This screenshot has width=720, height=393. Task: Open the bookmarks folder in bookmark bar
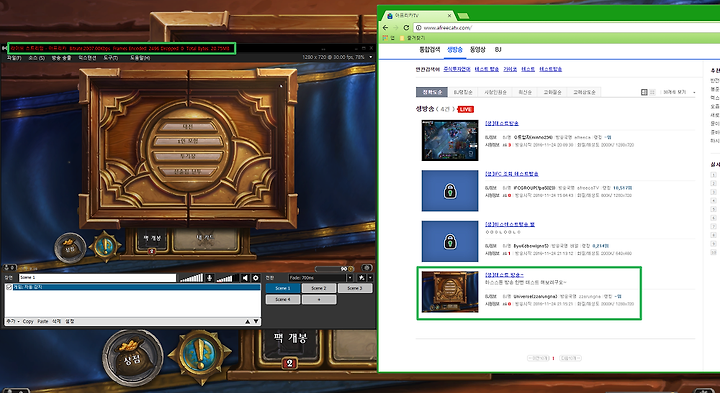point(412,38)
